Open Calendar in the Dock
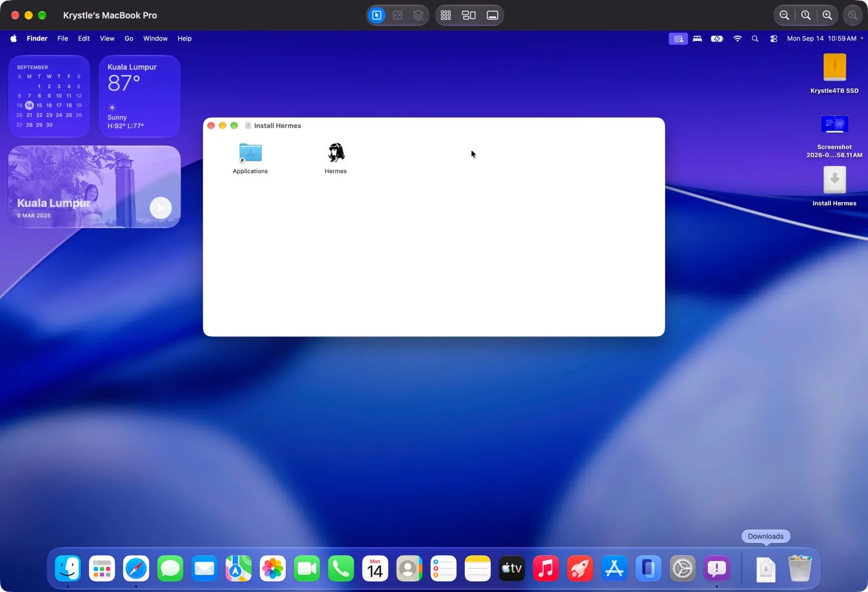This screenshot has height=592, width=868. coord(375,568)
